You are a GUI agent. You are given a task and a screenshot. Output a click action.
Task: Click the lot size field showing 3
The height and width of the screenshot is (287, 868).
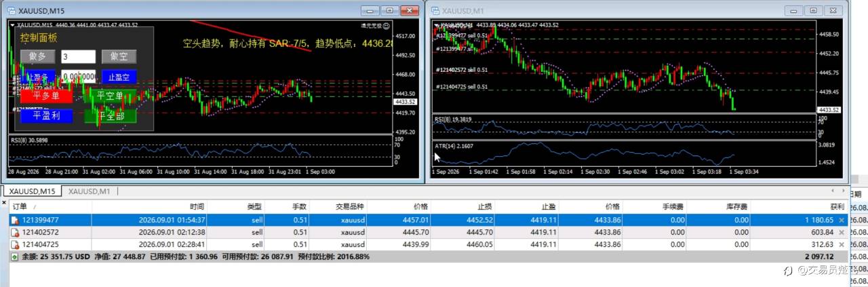79,57
